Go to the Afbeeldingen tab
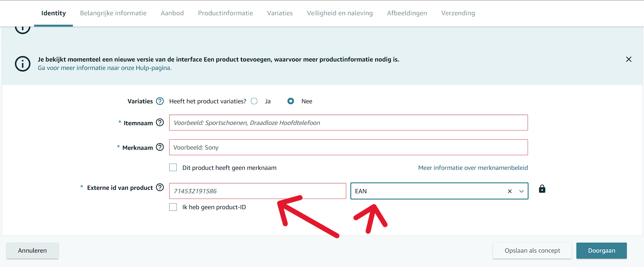This screenshot has height=267, width=644. pyautogui.click(x=407, y=13)
